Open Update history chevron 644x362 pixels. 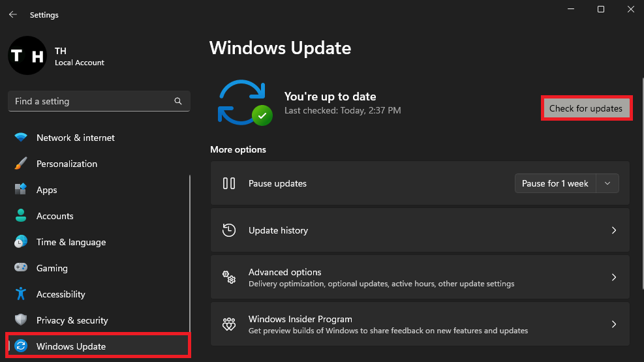pos(614,230)
